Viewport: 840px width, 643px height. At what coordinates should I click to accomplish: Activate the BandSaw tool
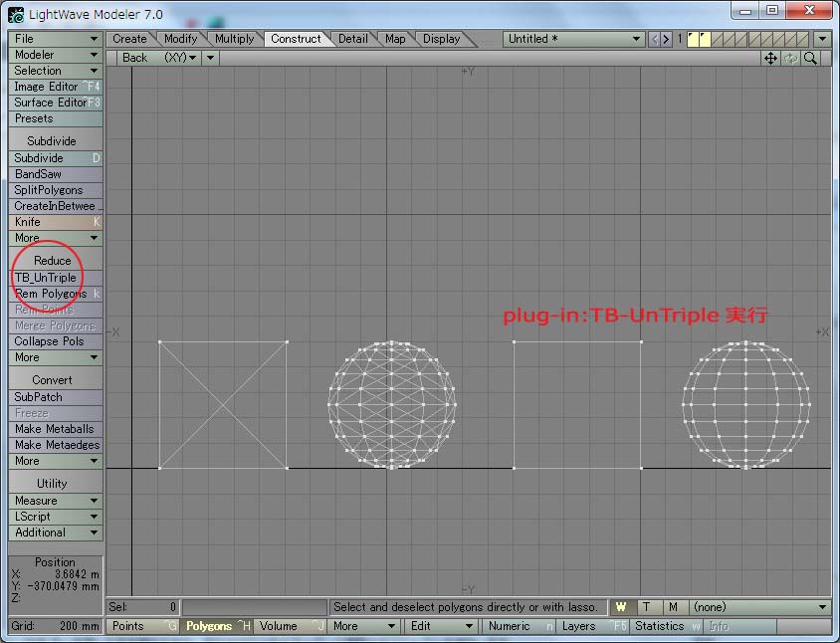(56, 174)
